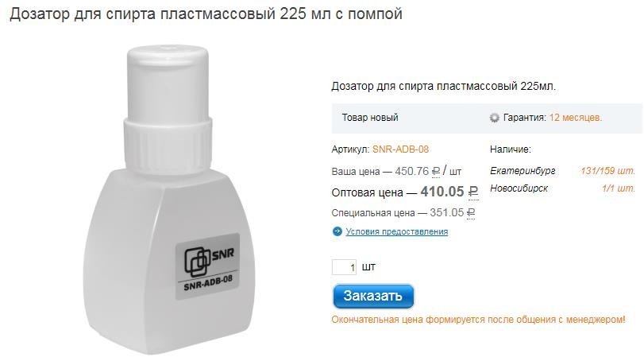Click the Заказать order button

tap(373, 296)
